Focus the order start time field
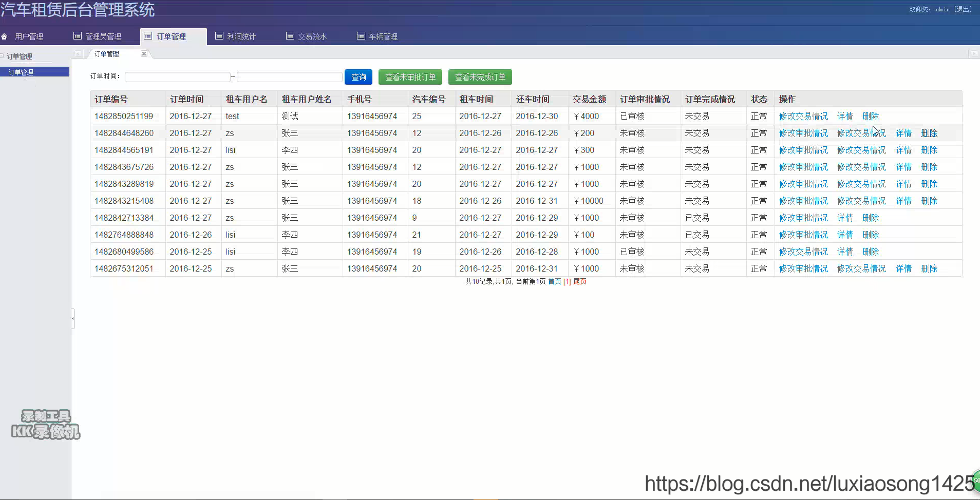The height and width of the screenshot is (500, 980). (x=178, y=77)
